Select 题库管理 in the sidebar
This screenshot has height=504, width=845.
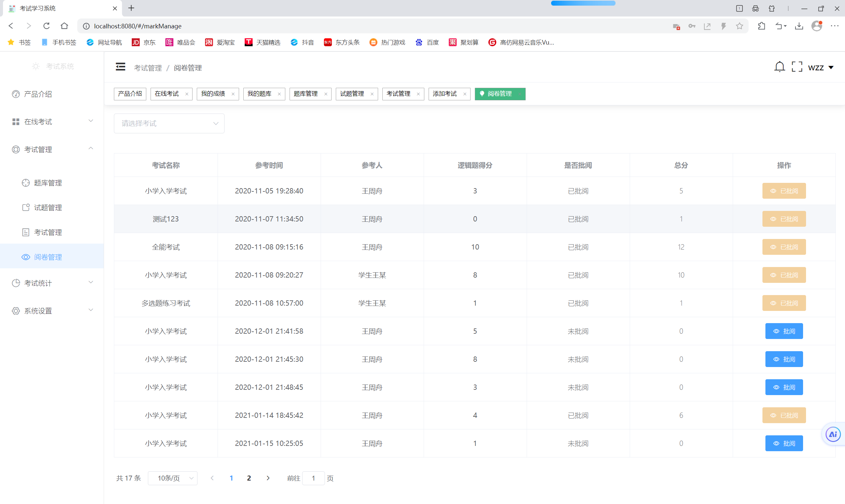click(48, 183)
